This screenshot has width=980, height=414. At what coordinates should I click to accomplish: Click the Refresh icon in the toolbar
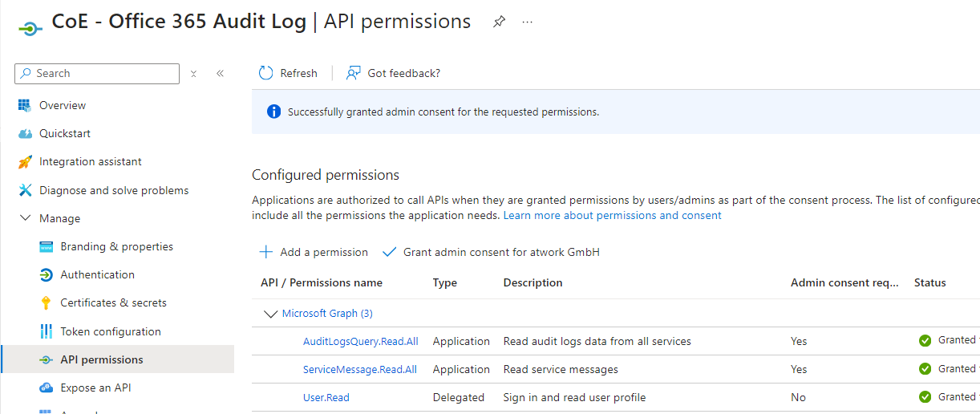(266, 73)
